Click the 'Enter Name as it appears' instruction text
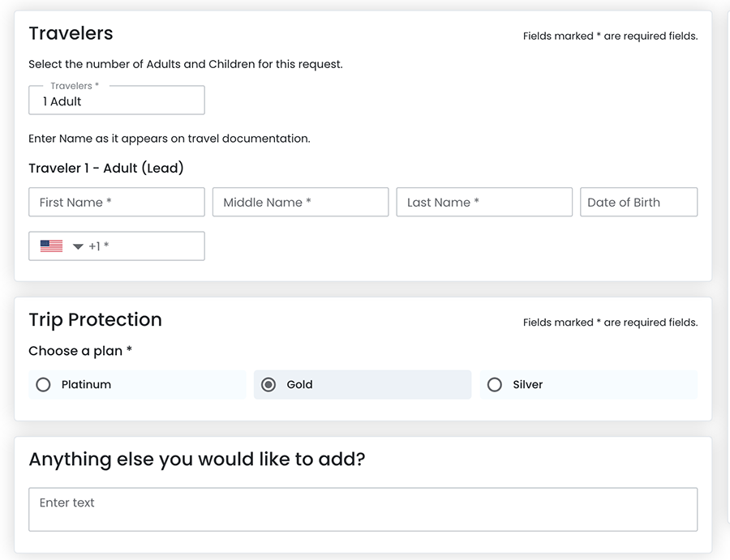 [x=170, y=139]
